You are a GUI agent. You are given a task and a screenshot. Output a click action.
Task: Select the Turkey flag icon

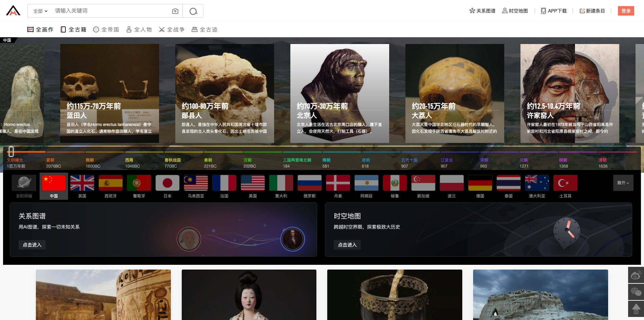565,183
